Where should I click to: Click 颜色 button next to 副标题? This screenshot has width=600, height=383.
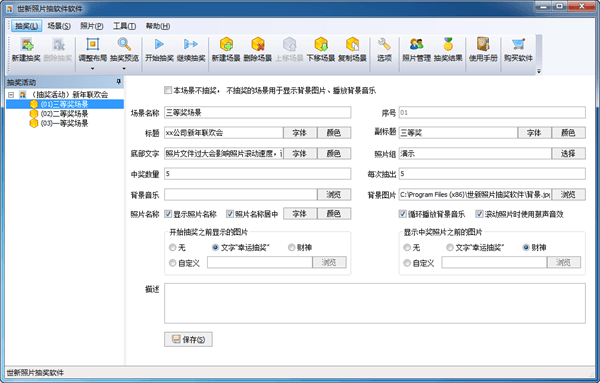[568, 133]
